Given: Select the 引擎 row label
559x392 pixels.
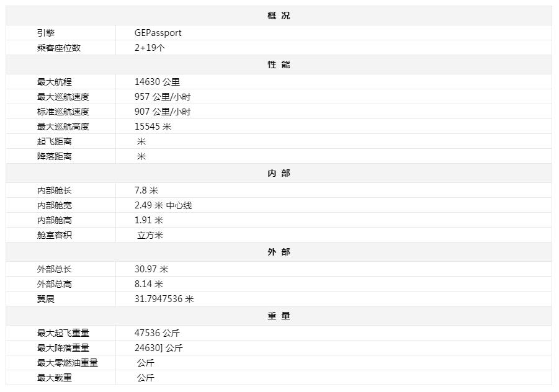Looking at the screenshot, I should [x=46, y=33].
